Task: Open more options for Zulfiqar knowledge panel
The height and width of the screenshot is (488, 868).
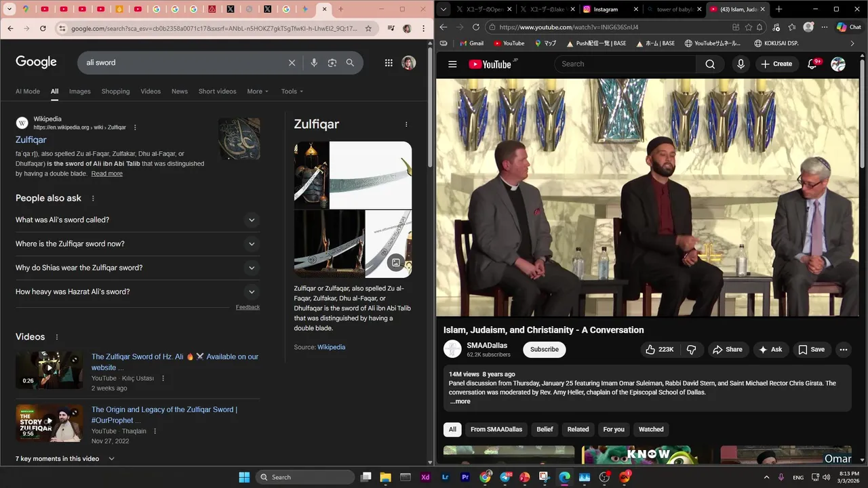Action: (406, 125)
